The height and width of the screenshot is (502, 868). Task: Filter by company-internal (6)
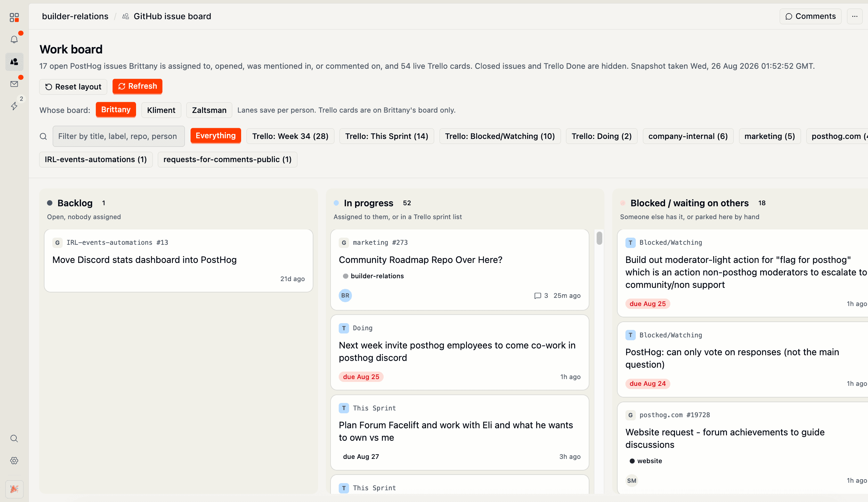coord(688,136)
